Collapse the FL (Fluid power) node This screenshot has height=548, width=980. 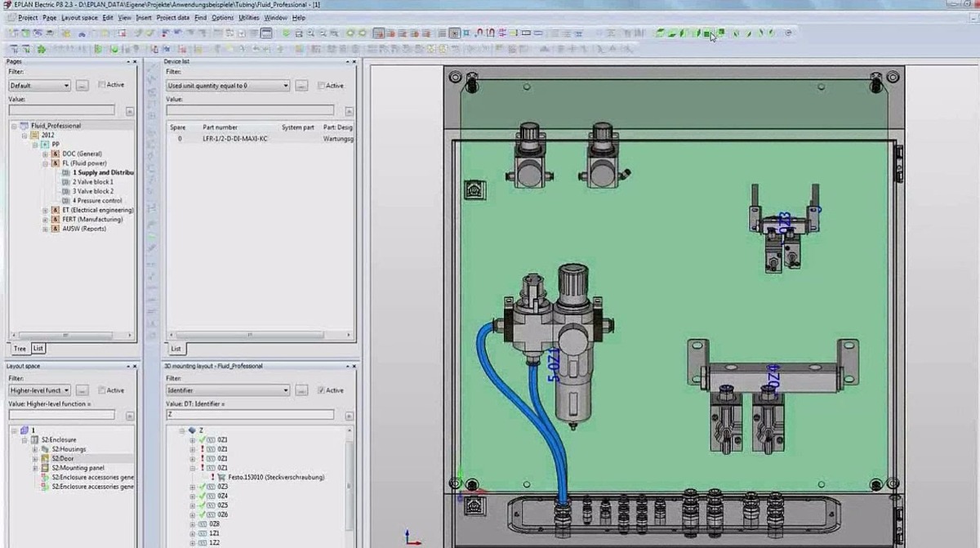click(45, 163)
